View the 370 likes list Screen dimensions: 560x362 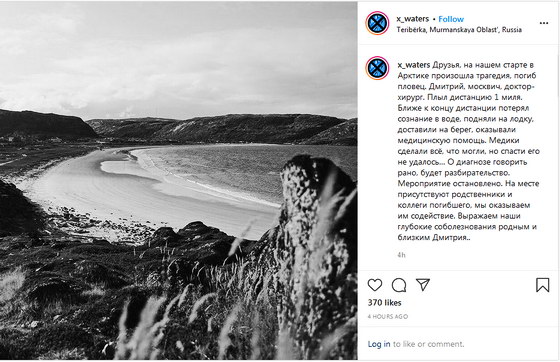(x=384, y=303)
